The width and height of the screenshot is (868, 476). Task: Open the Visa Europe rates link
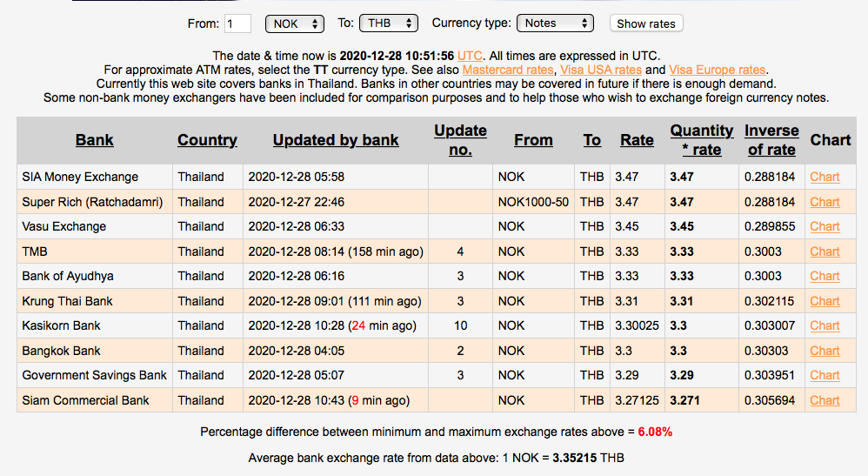pyautogui.click(x=717, y=70)
